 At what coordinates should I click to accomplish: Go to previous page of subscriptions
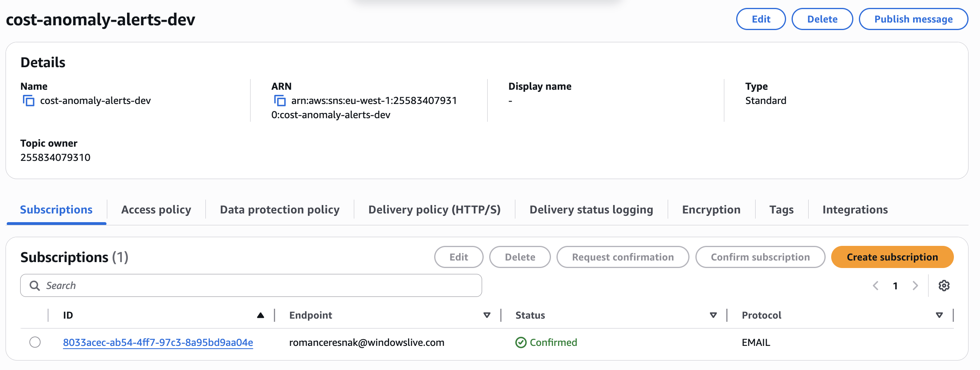point(876,285)
